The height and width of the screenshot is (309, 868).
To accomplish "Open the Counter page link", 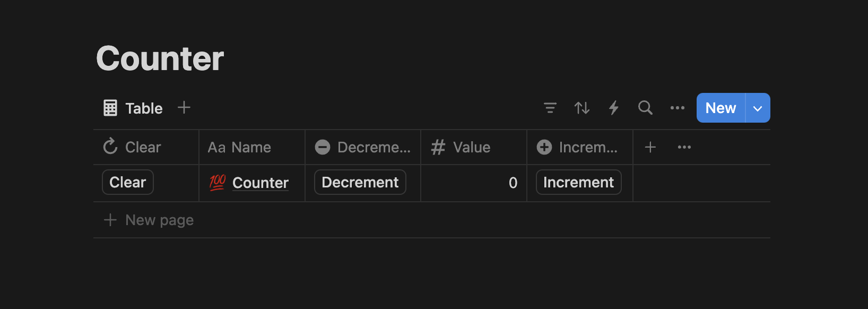I will (261, 182).
